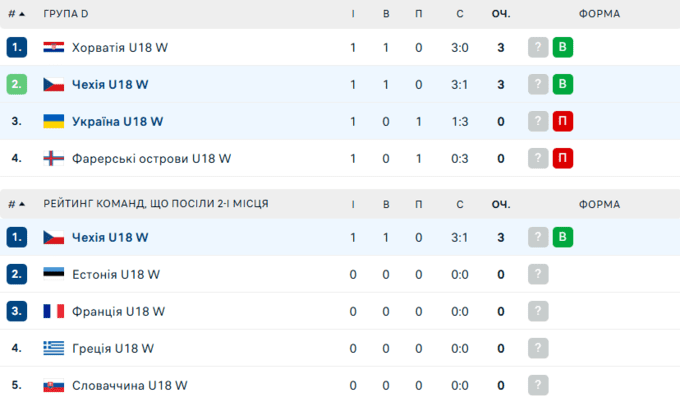
Task: Select Фарерські острови U18 W team
Action: (x=151, y=158)
